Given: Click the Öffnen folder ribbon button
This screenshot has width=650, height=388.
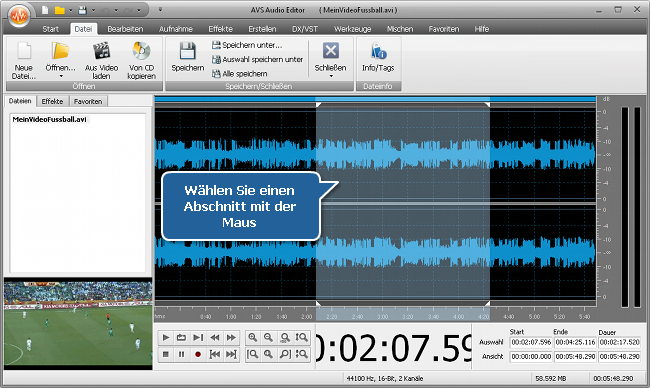Looking at the screenshot, I should coord(61,55).
